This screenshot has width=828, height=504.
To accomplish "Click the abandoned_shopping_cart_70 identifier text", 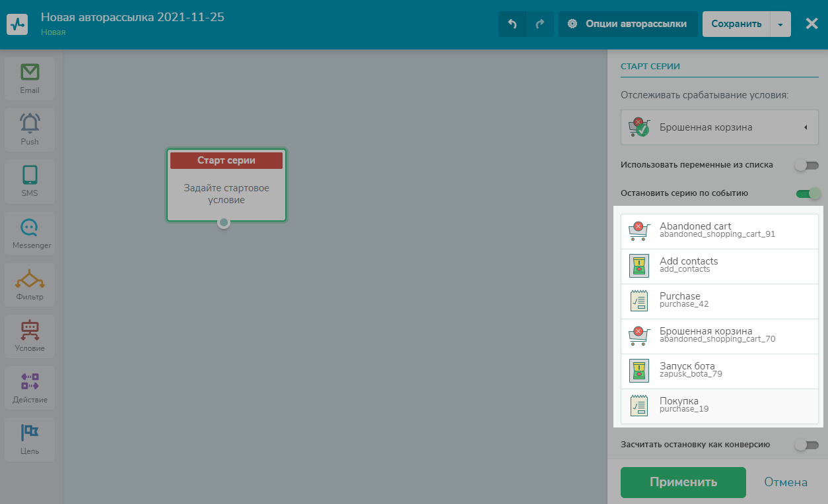I will (718, 339).
